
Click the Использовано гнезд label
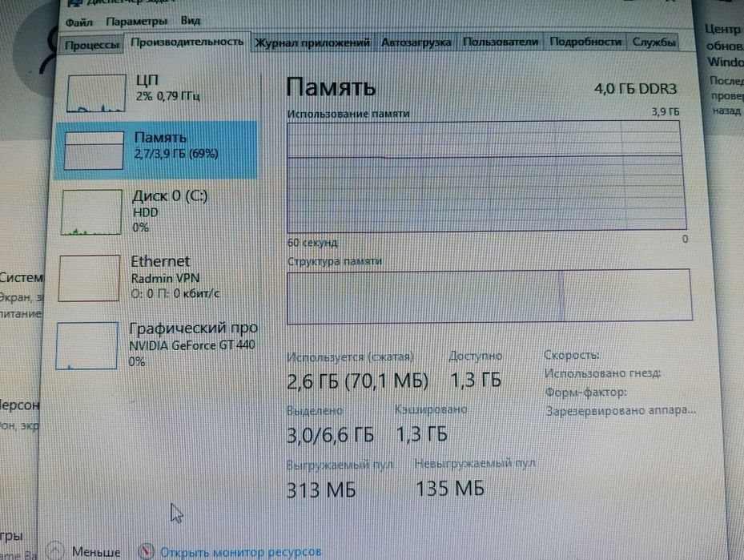tap(602, 373)
